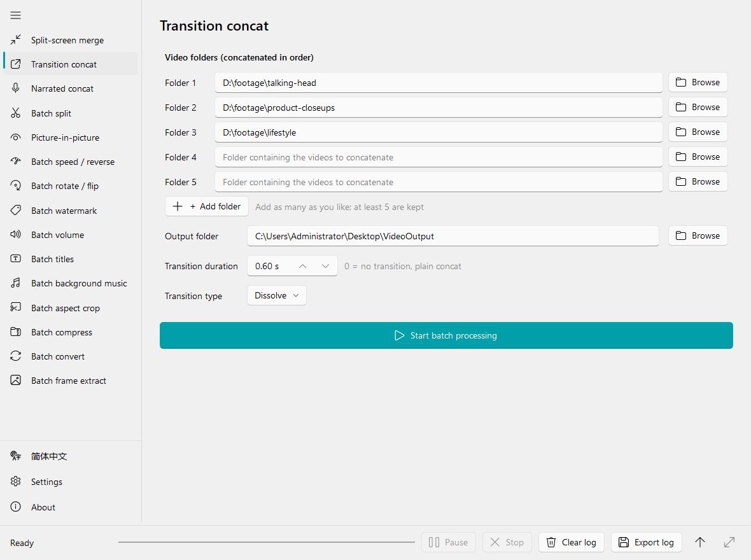The width and height of the screenshot is (751, 560).
Task: Click the Narrated concat microphone icon
Action: pos(15,88)
